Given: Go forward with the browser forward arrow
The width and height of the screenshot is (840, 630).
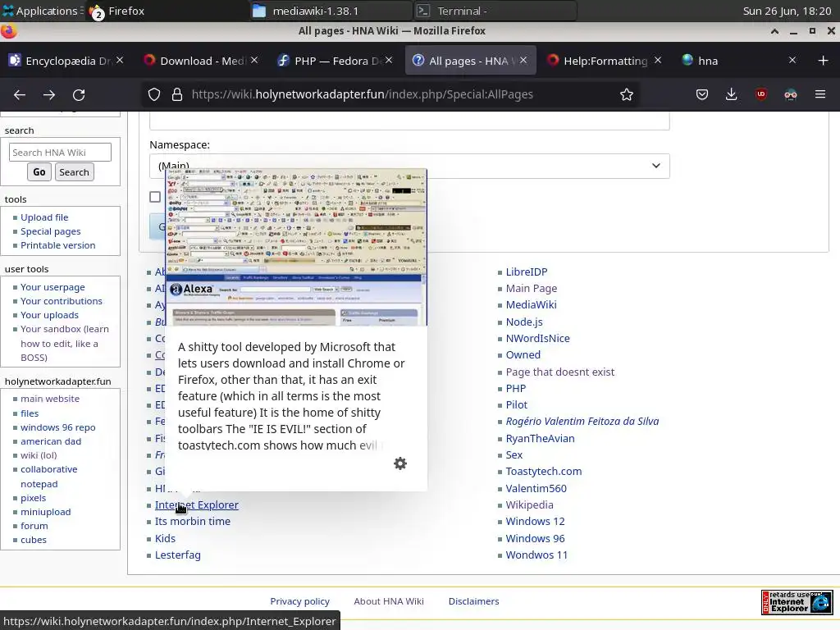Looking at the screenshot, I should coord(49,95).
